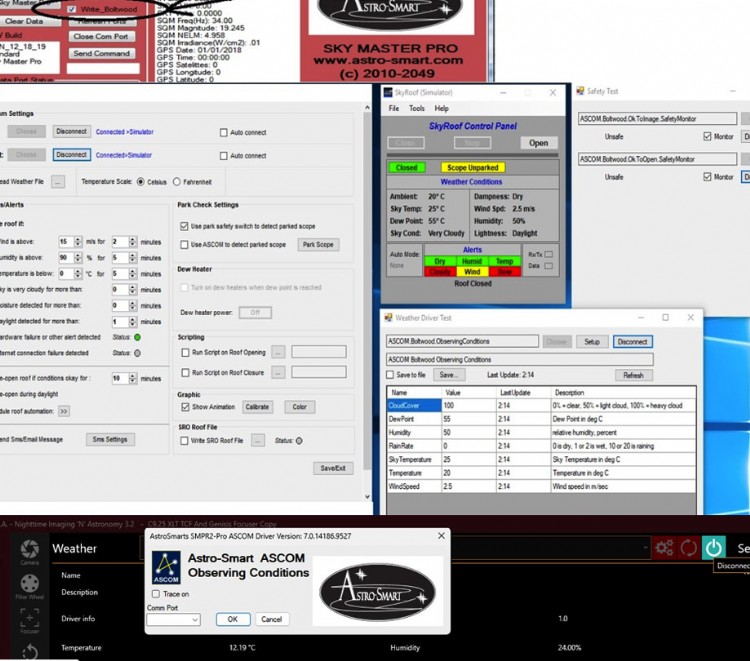
Task: Click OK in the ASCOM Observing Conditions dialog
Action: click(x=232, y=619)
